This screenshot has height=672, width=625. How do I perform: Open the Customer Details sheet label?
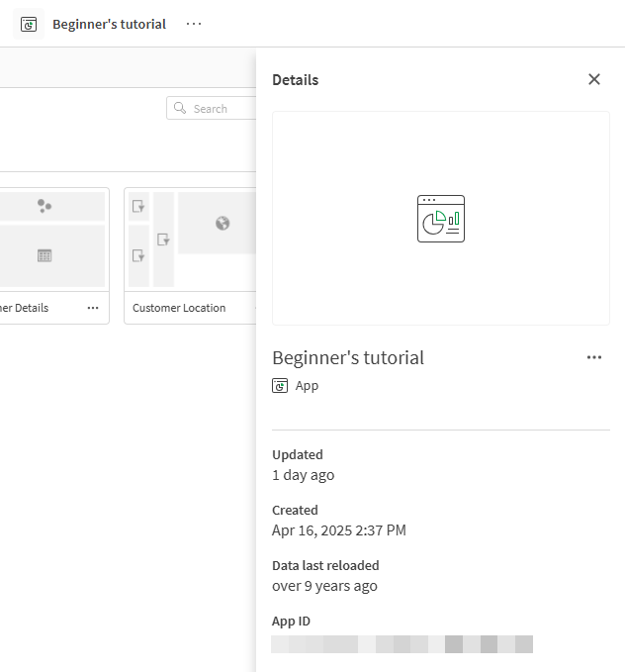pos(24,308)
